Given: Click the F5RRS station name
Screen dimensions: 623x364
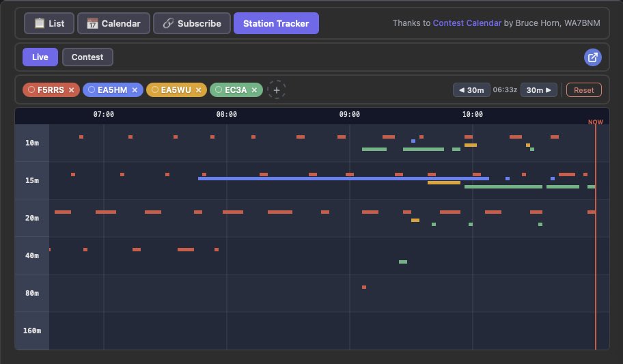Looking at the screenshot, I should pos(51,90).
